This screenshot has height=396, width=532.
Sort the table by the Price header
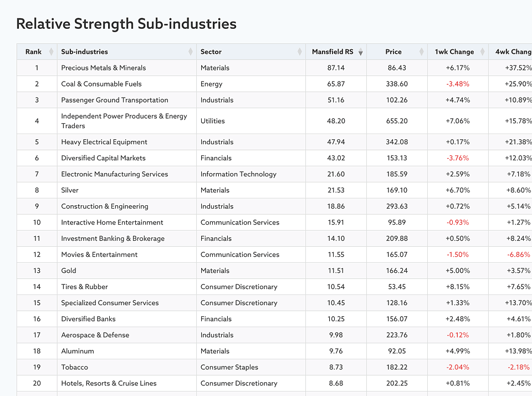pos(393,52)
